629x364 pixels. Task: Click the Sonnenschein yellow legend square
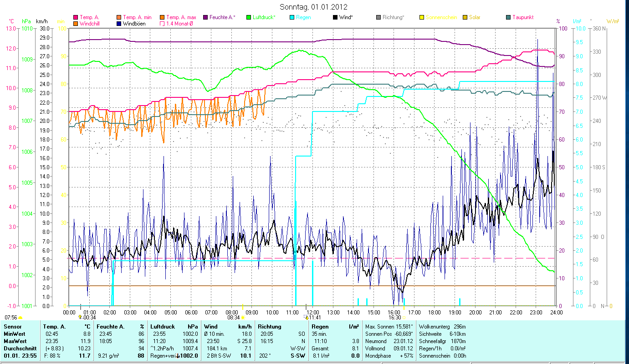(x=422, y=17)
